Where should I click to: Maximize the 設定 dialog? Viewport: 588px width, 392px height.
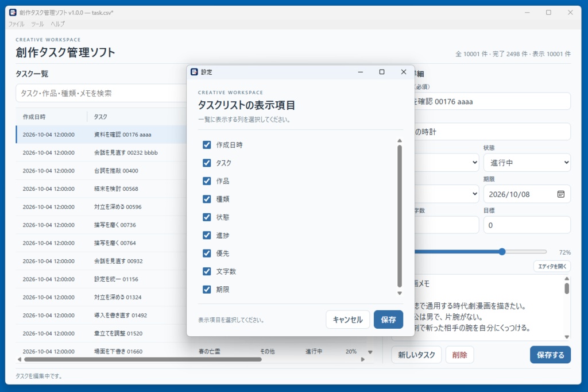coord(382,72)
